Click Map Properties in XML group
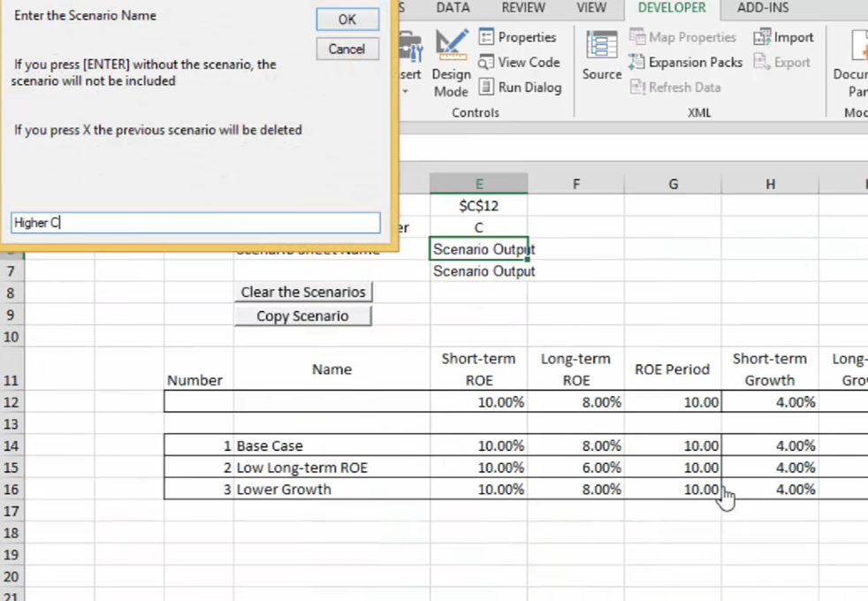Viewport: 868px width, 601px height. click(683, 37)
